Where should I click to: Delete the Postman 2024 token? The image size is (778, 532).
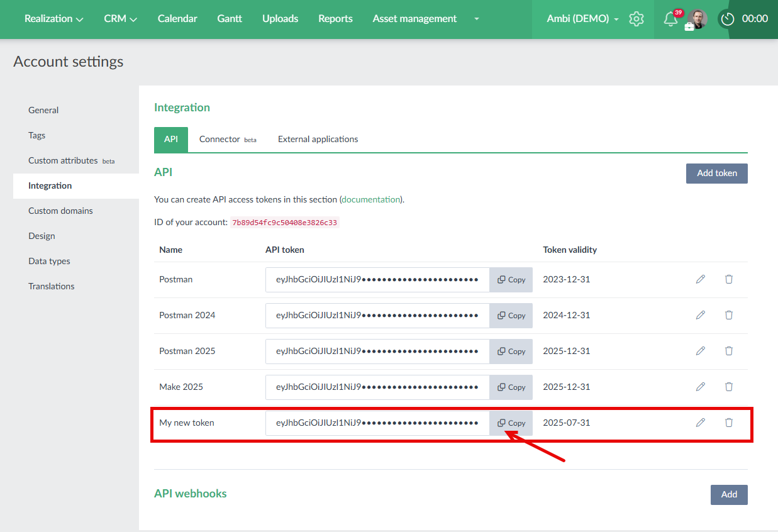point(729,315)
